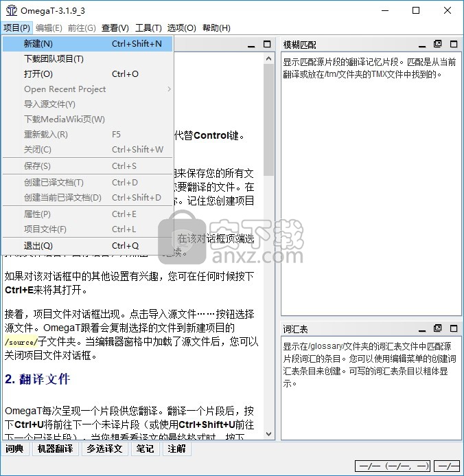Click the bold Ctrl+E text in editor
464x476 pixels.
coord(19,290)
